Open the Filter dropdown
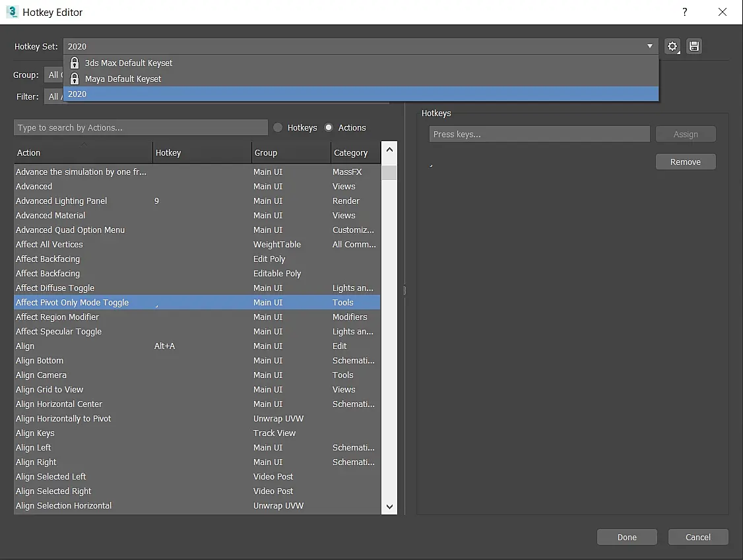Screen dimensions: 743x560 click(x=53, y=97)
